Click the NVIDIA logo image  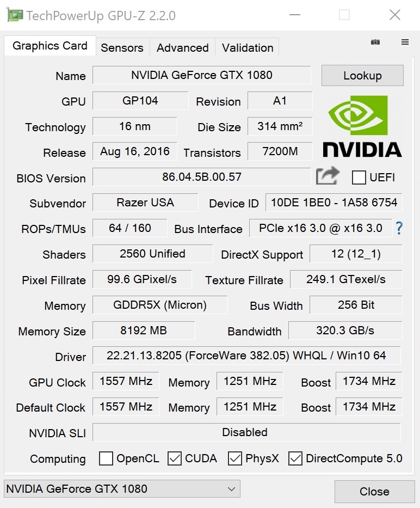point(362,126)
